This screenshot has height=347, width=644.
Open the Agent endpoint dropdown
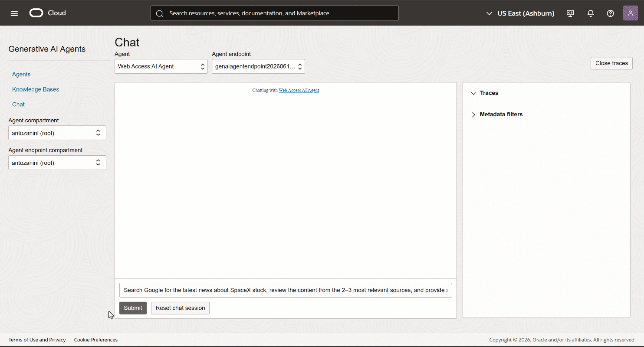coord(258,66)
